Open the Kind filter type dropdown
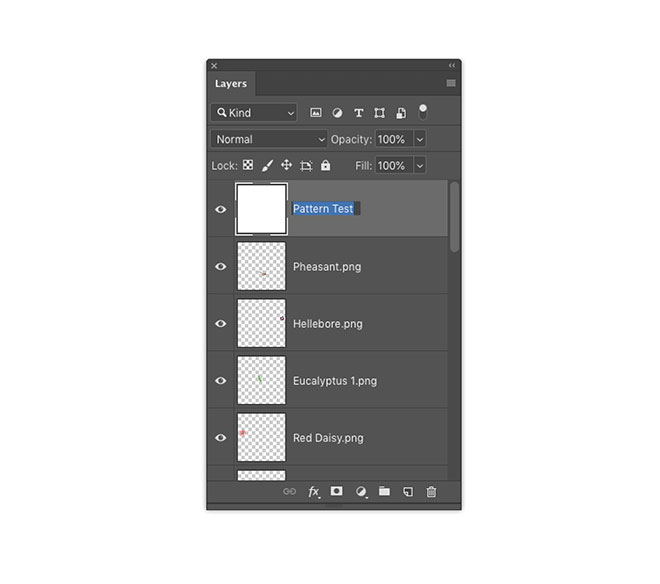 tap(254, 113)
